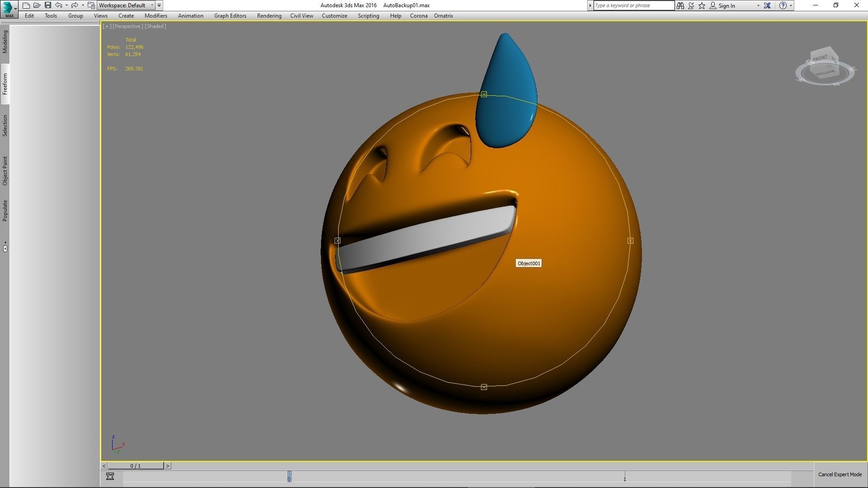
Task: Open the Modifiers menu
Action: point(156,16)
